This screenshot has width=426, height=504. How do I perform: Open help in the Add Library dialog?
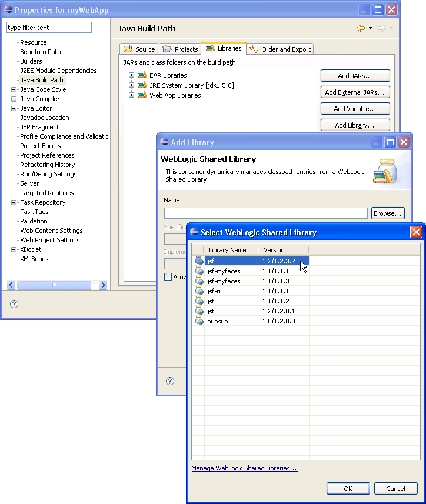coord(170,381)
